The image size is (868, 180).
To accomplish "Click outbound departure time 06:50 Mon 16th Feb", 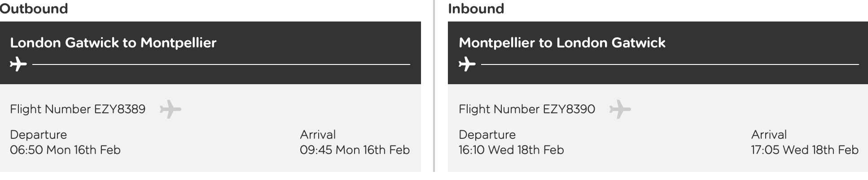I will pyautogui.click(x=65, y=150).
